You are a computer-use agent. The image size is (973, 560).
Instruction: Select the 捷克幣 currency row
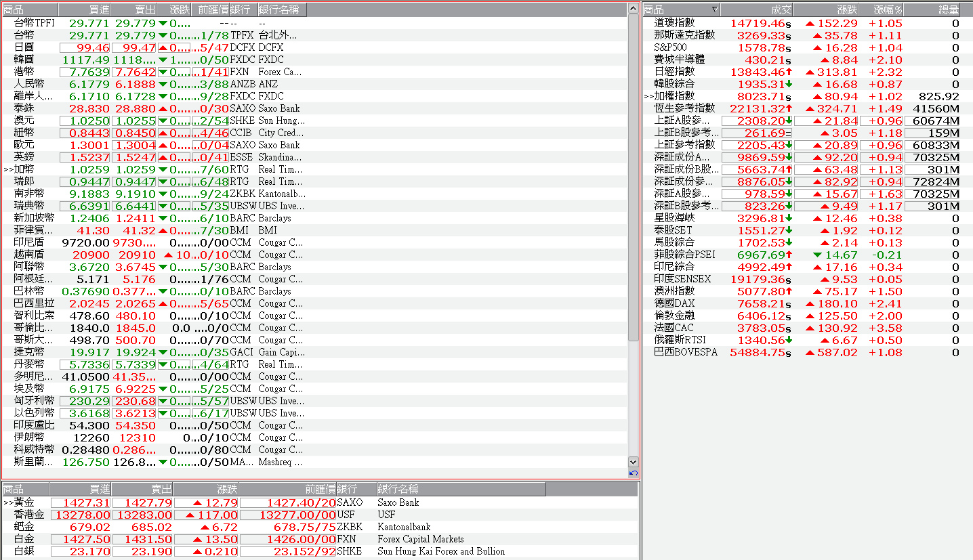tap(315, 352)
